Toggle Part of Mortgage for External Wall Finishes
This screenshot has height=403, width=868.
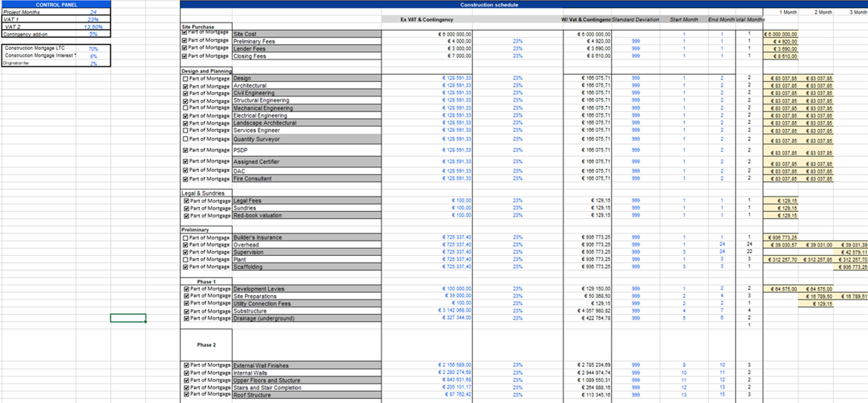point(188,365)
